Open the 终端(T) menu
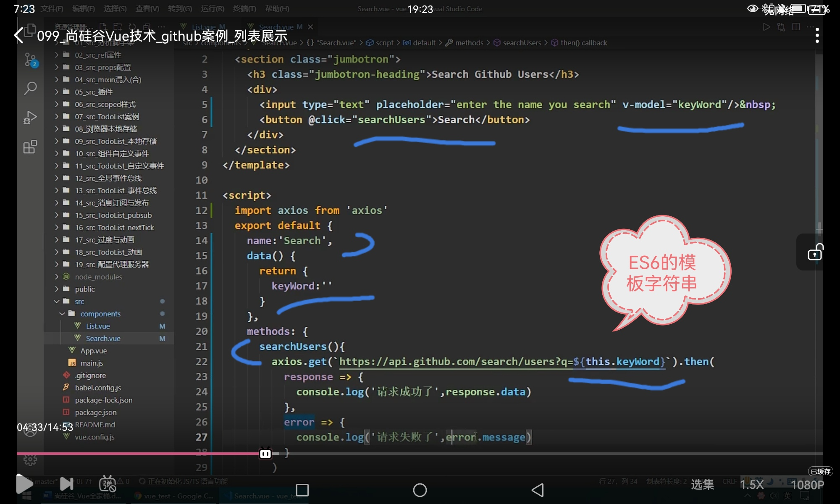Image resolution: width=840 pixels, height=504 pixels. [x=244, y=9]
